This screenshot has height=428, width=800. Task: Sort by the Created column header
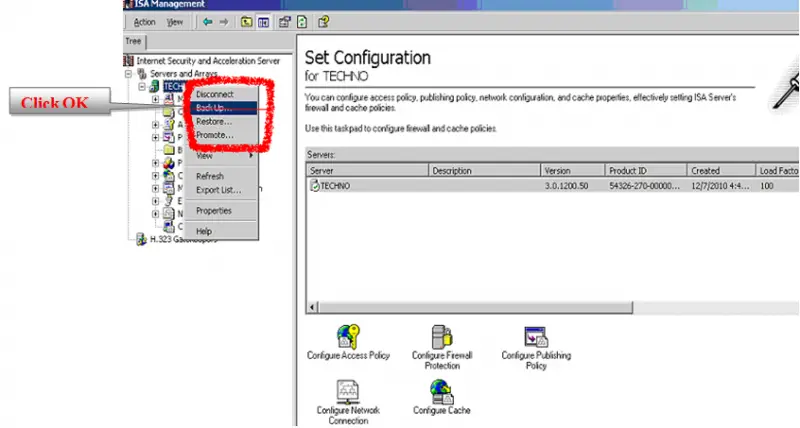(721, 171)
